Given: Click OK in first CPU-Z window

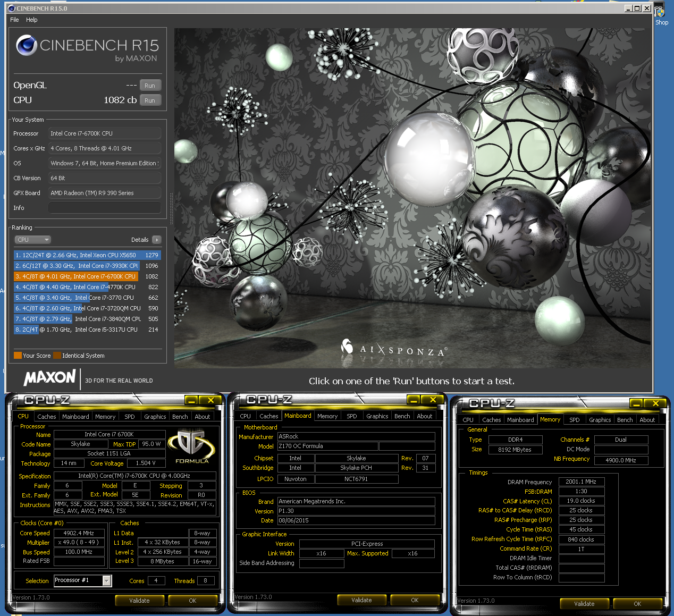Looking at the screenshot, I should [x=192, y=601].
